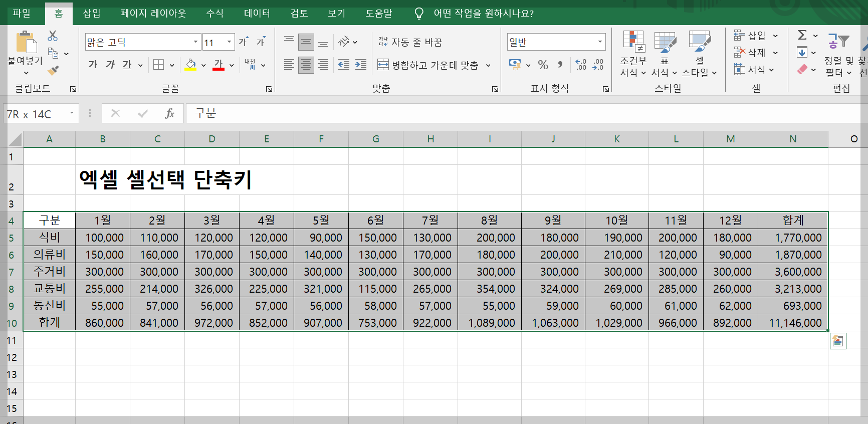Click the decrease indent icon
The height and width of the screenshot is (424, 868).
click(x=344, y=65)
